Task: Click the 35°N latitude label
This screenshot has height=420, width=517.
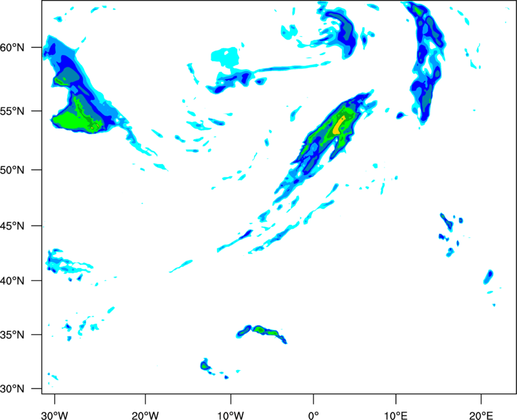Action: coord(12,335)
